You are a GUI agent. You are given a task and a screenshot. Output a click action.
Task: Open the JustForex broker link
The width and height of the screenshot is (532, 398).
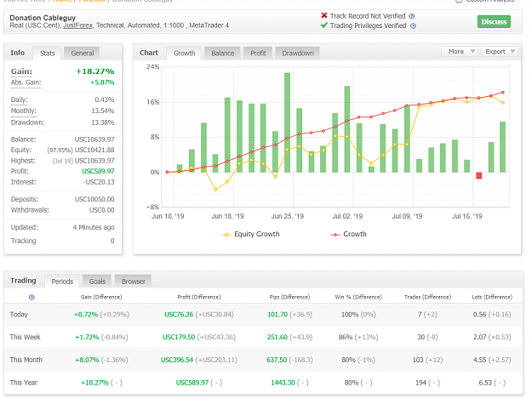click(77, 26)
